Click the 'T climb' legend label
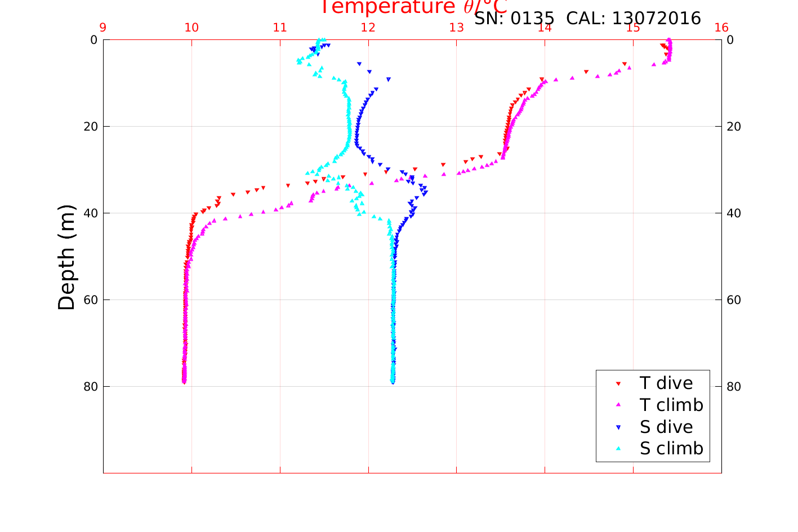The width and height of the screenshot is (798, 532). click(671, 405)
